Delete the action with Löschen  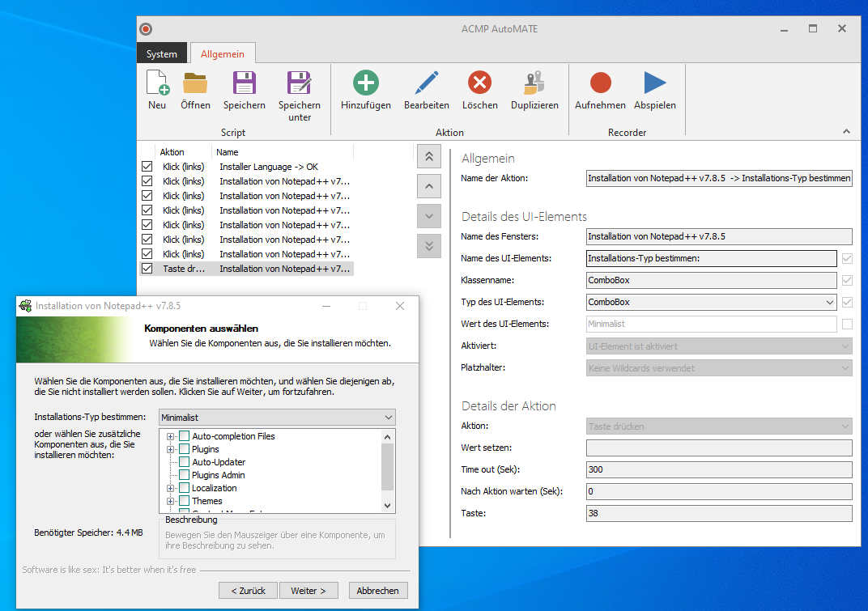point(480,90)
